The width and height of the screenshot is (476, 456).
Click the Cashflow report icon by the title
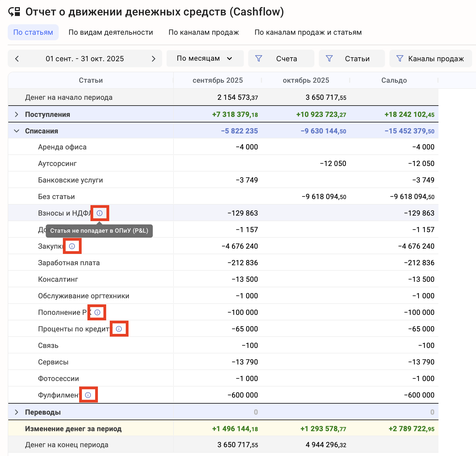point(14,12)
